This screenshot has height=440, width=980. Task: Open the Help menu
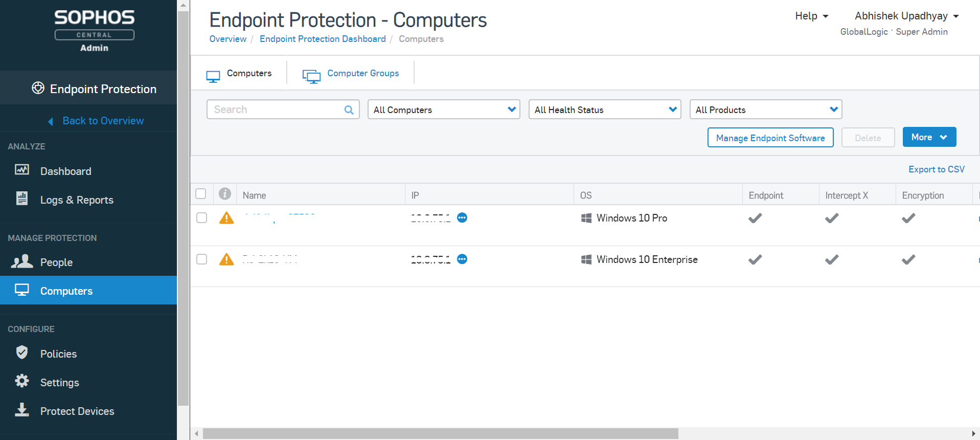point(811,16)
